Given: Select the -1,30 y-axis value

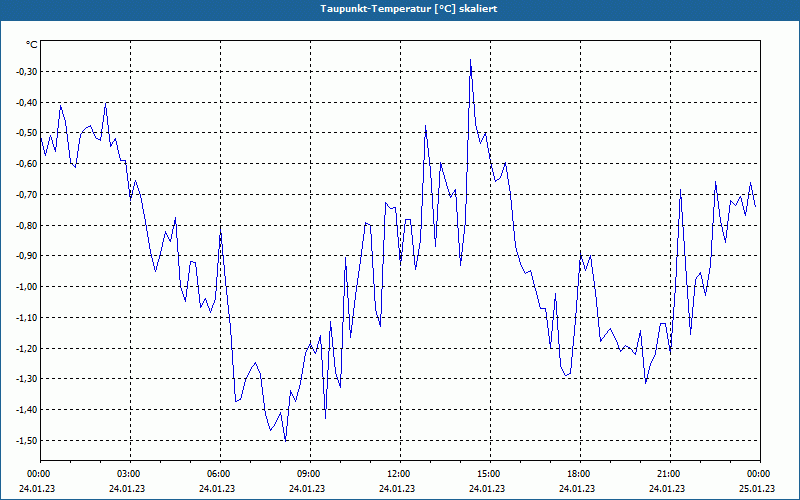Looking at the screenshot, I should point(27,379).
